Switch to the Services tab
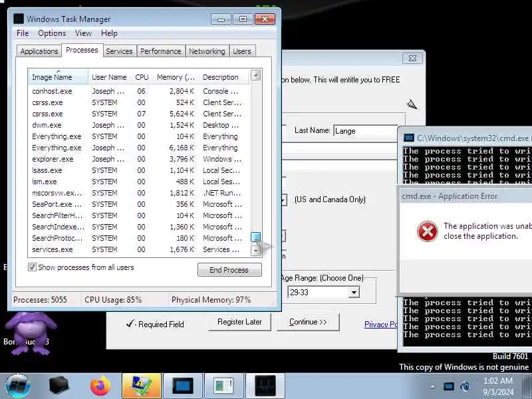Viewport: 532px width, 399px height. point(119,51)
